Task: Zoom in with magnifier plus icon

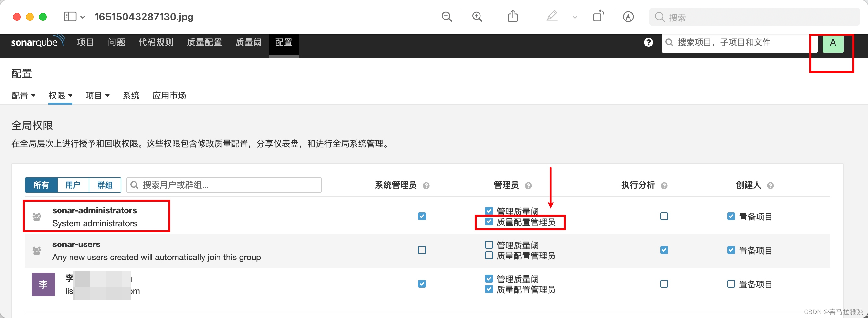Action: (477, 17)
